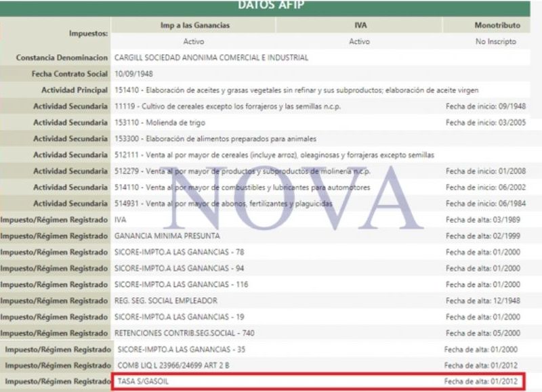Select SICORE-IMPTO.A LAS GANANCIAS - 94
The height and width of the screenshot is (392, 542).
pyautogui.click(x=179, y=269)
